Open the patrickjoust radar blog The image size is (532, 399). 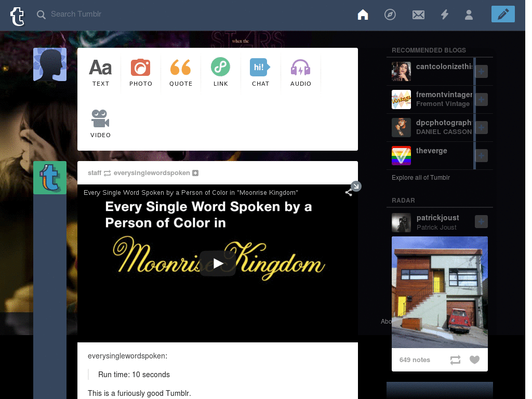click(x=437, y=218)
